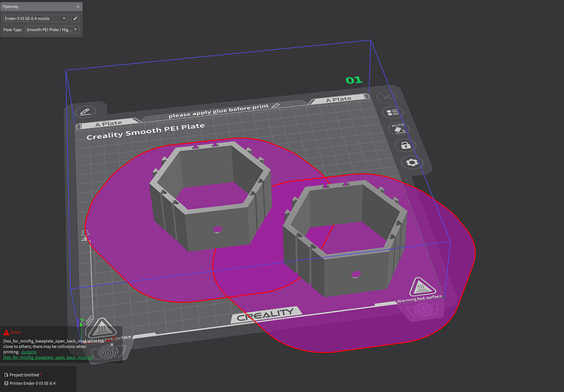
Task: Click the AUTO orient plate icon
Action: point(399,129)
